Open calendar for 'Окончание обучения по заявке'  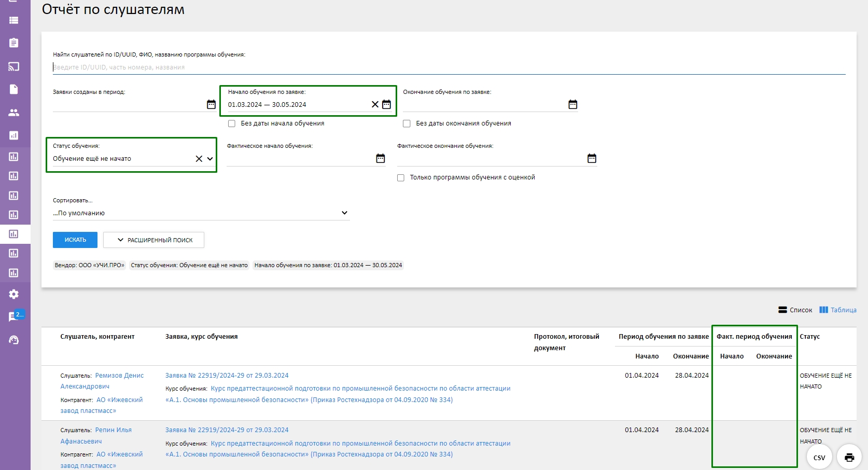point(572,104)
